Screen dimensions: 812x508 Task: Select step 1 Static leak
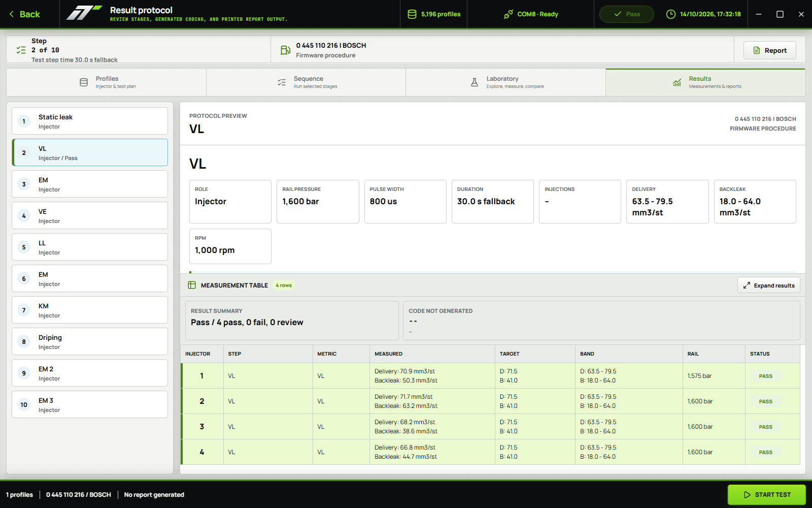point(90,121)
